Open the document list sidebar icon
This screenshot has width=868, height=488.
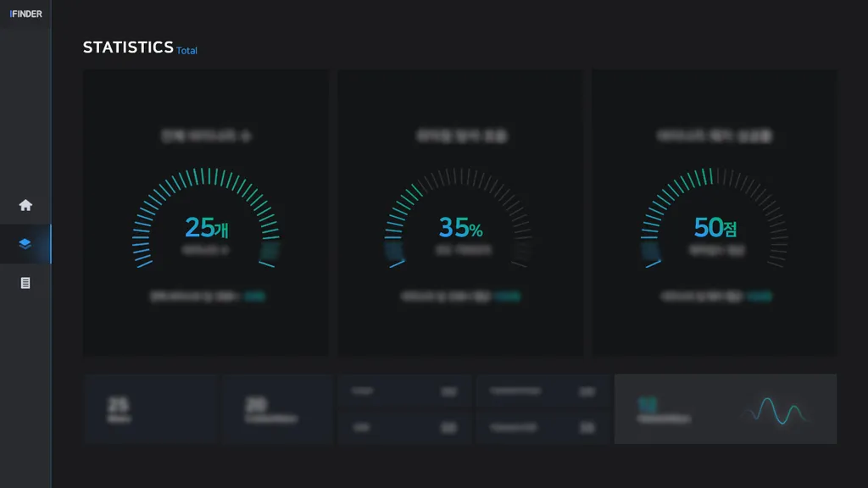(x=25, y=283)
